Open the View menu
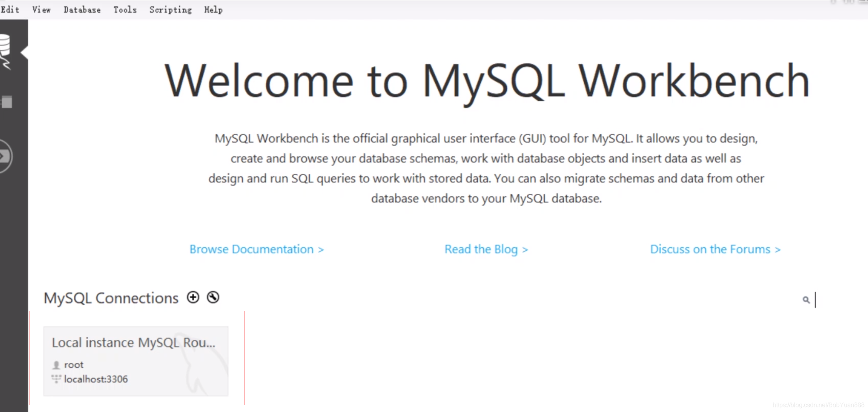Viewport: 868px width, 412px height. click(41, 10)
